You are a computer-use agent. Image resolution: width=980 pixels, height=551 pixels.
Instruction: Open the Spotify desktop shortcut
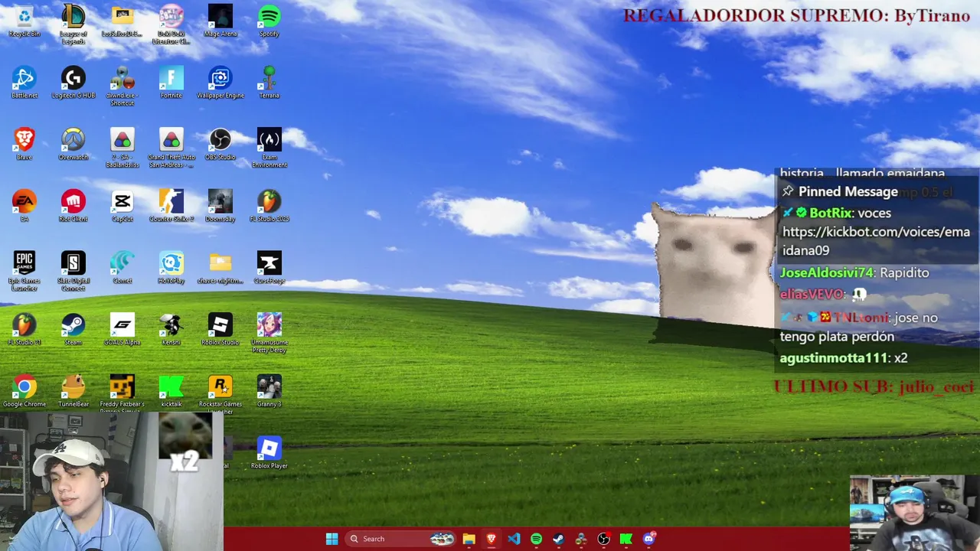(269, 21)
